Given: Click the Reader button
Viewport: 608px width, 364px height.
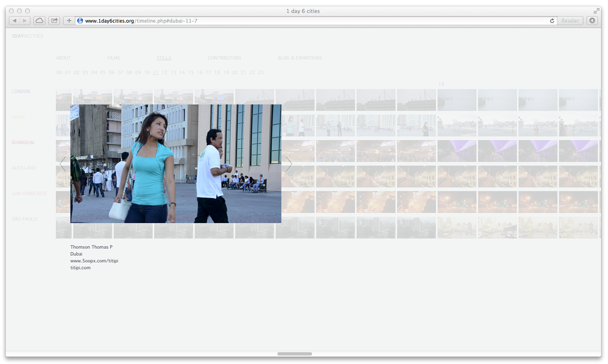Looking at the screenshot, I should (570, 21).
